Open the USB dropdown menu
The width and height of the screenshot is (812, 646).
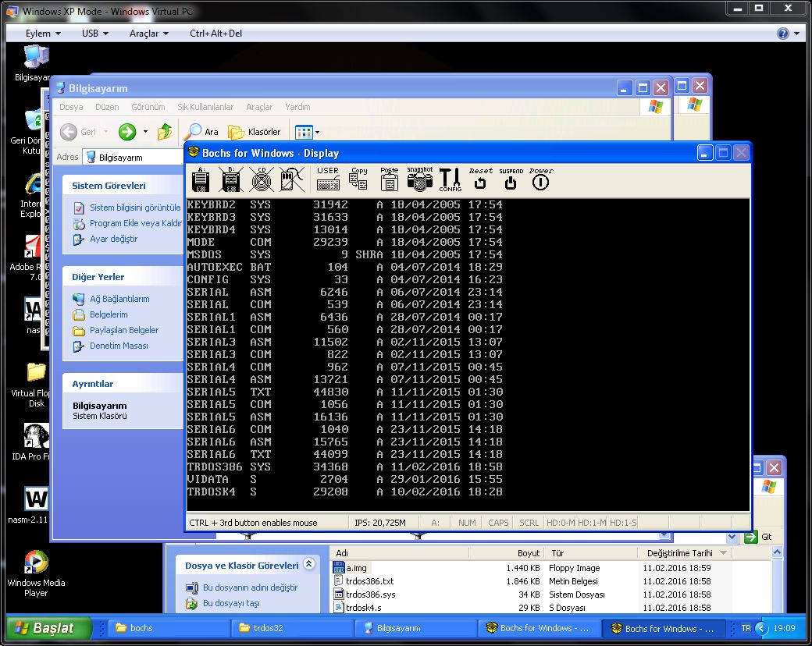pos(94,33)
